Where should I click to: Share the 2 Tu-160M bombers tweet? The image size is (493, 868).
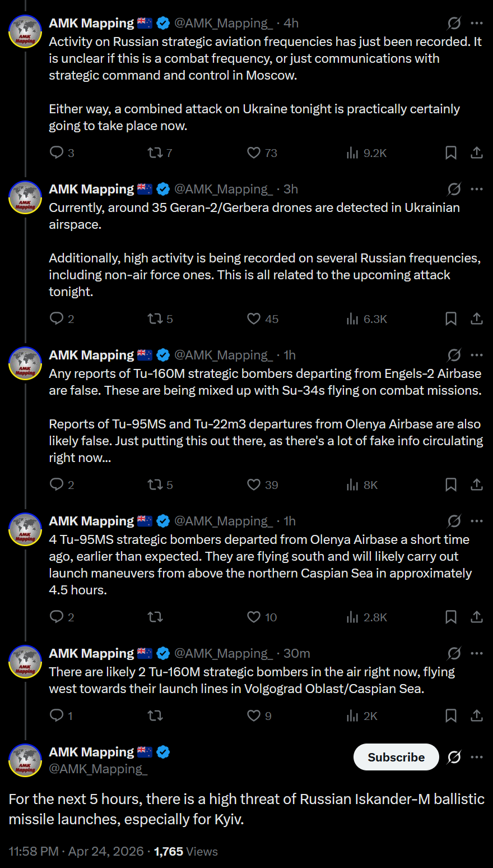coord(476,715)
